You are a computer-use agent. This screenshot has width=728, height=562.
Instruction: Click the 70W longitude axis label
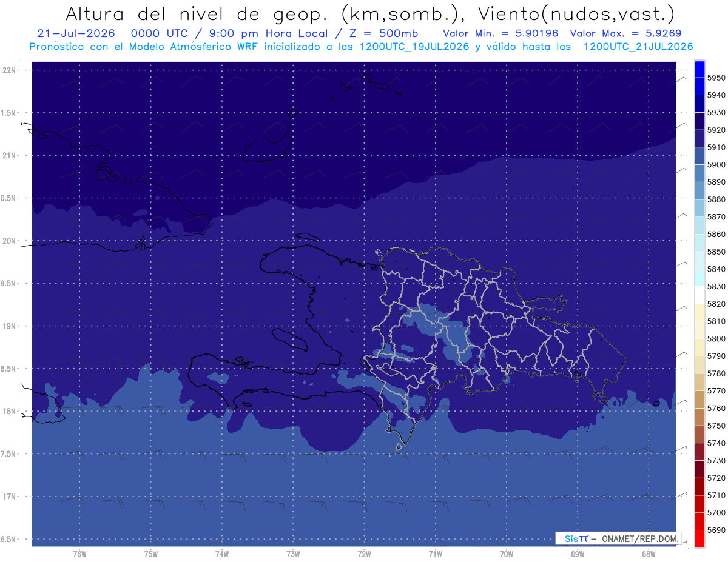pos(507,554)
